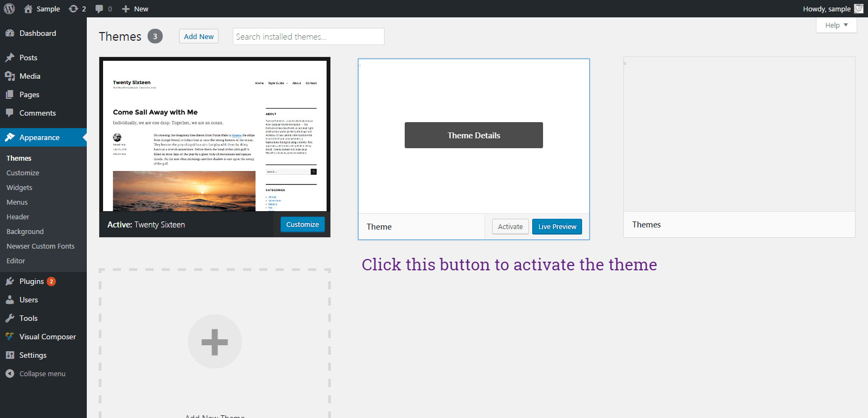Click the blue Live Preview button
Image resolution: width=868 pixels, height=418 pixels.
tap(557, 226)
